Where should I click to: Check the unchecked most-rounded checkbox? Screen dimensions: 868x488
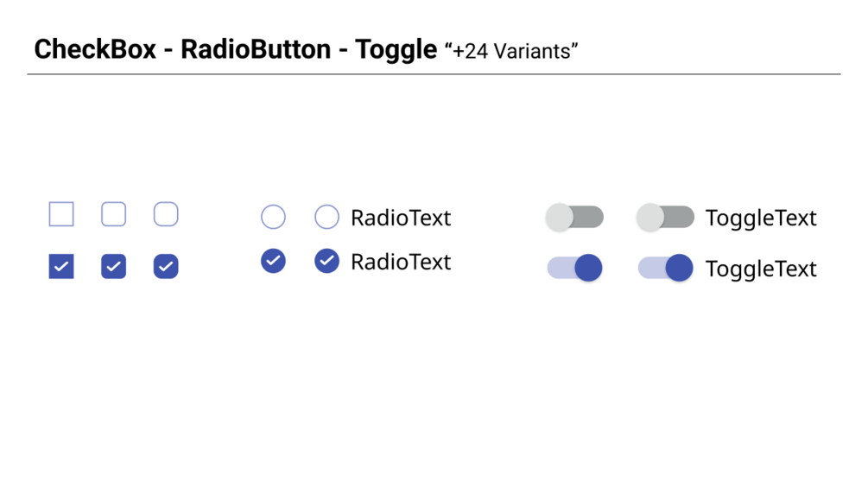[x=166, y=214]
